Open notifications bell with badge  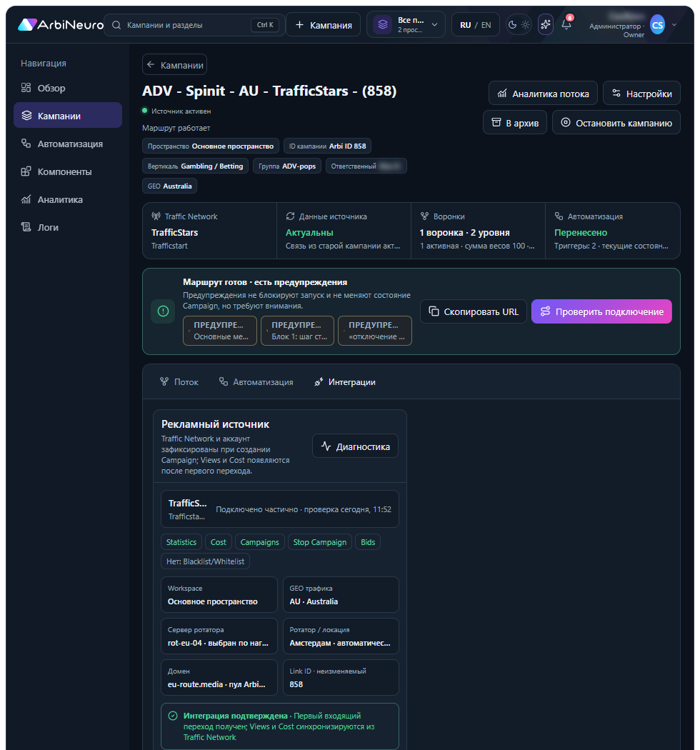pyautogui.click(x=566, y=24)
